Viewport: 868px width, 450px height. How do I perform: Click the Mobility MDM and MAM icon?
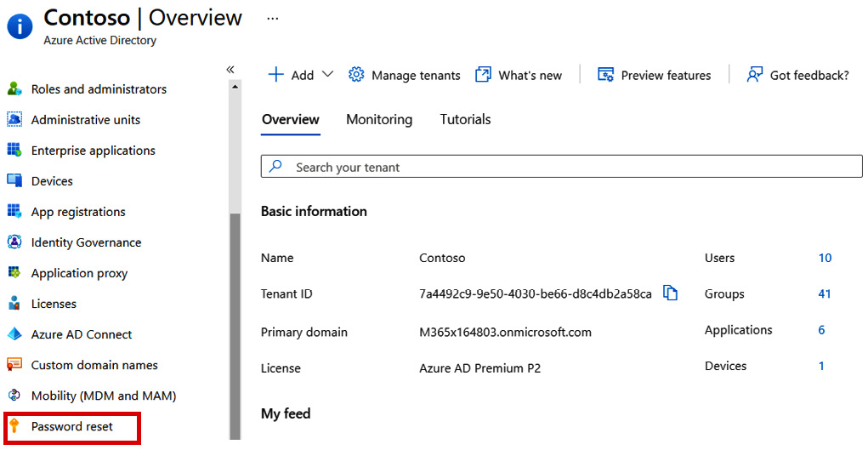tap(14, 396)
